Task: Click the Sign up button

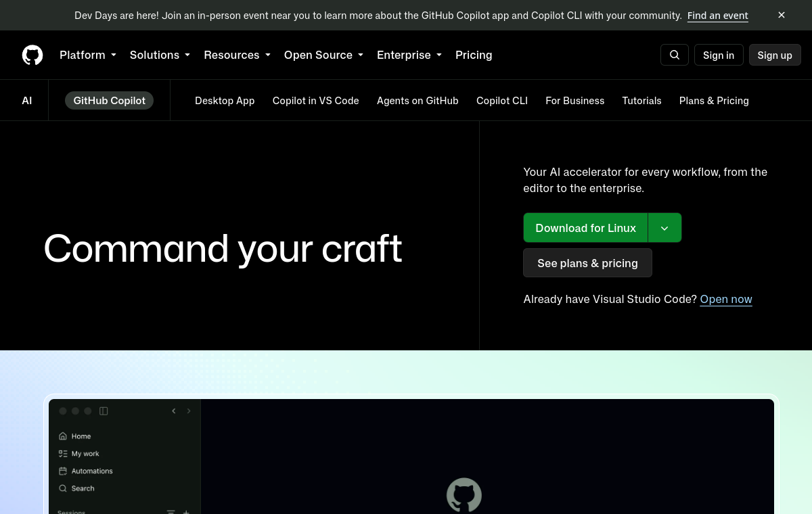Action: 775,55
